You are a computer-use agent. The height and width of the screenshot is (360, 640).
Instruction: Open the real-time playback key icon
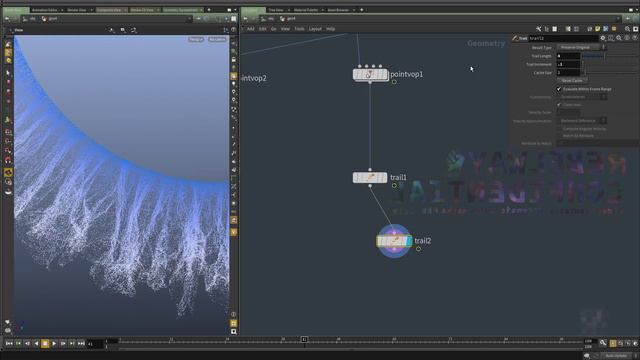[603, 343]
